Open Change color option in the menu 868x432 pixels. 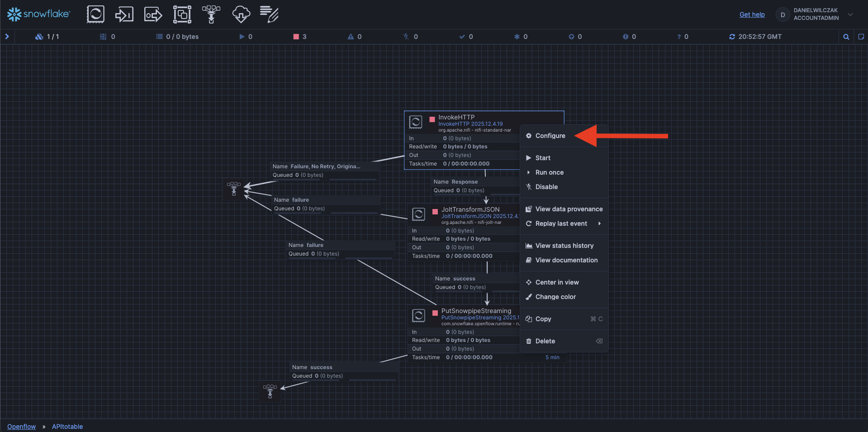tap(555, 297)
